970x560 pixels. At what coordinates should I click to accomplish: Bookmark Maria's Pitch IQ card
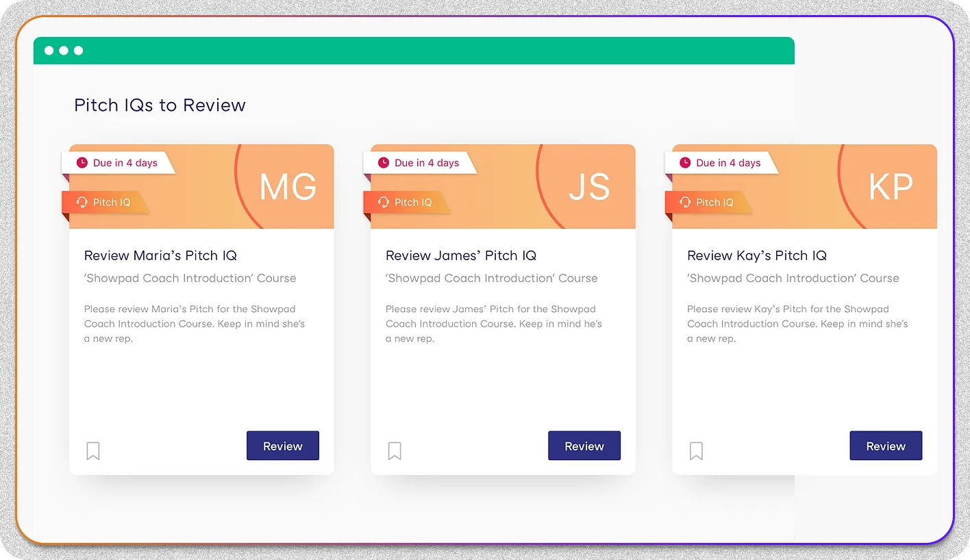coord(93,450)
